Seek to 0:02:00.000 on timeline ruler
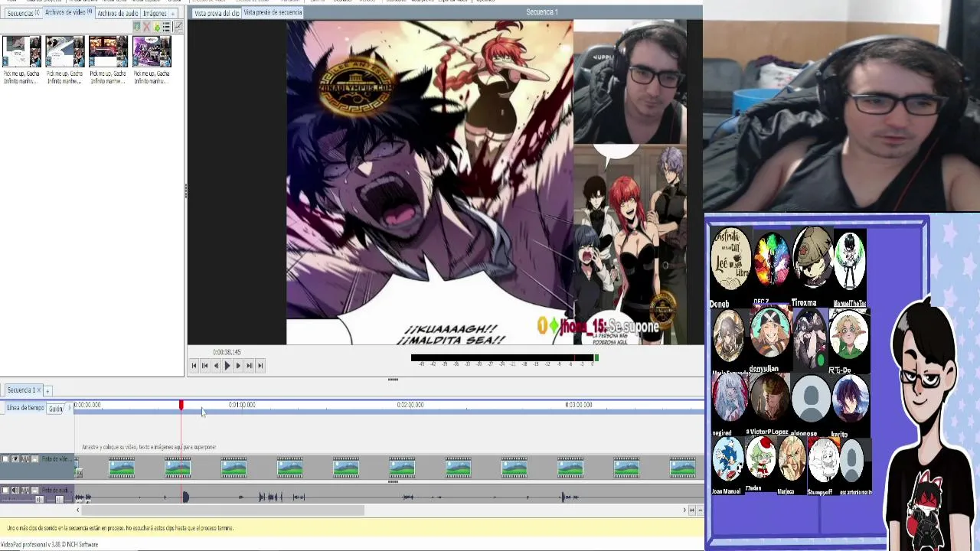 tap(410, 405)
